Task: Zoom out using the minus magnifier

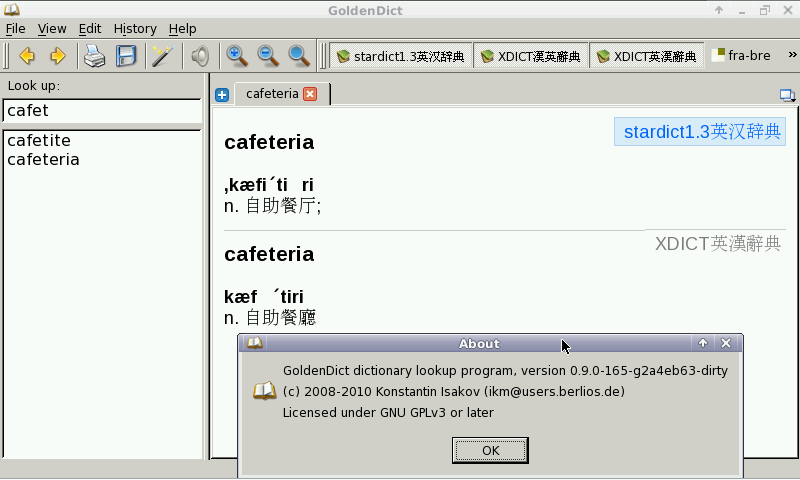Action: (268, 56)
